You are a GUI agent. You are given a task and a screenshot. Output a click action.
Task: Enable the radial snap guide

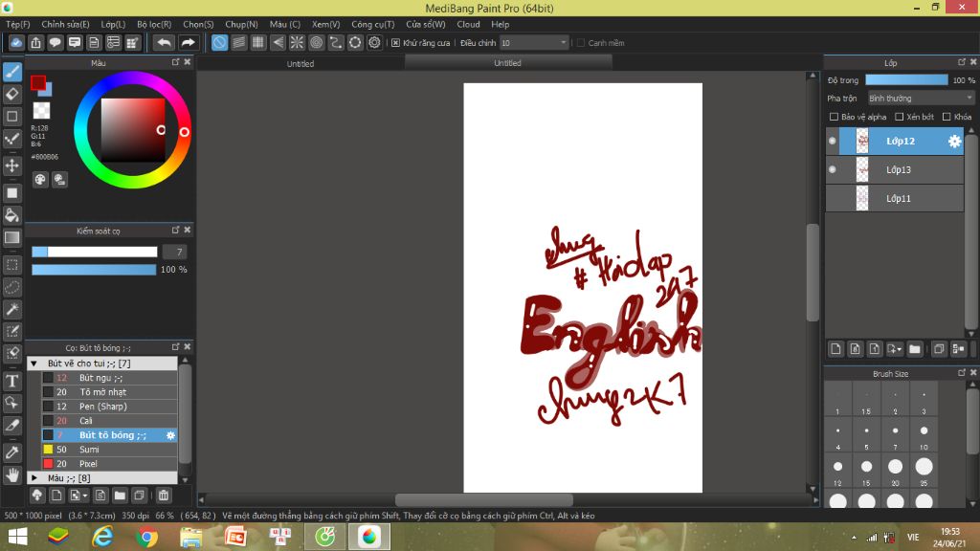(297, 42)
